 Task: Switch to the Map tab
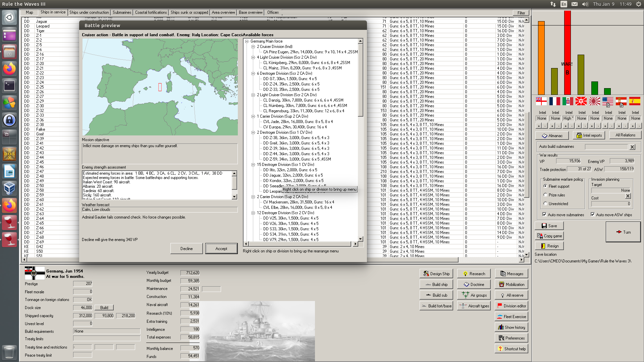tap(30, 12)
